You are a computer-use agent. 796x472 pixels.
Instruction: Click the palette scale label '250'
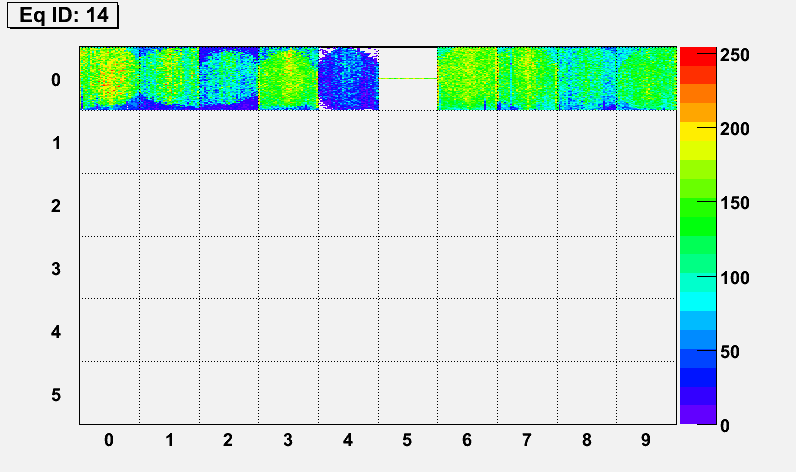[x=735, y=55]
